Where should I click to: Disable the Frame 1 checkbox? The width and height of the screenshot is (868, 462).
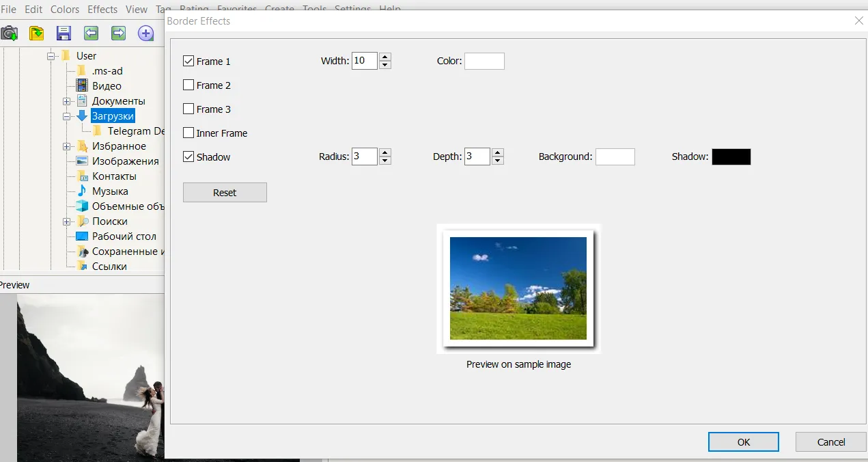189,62
